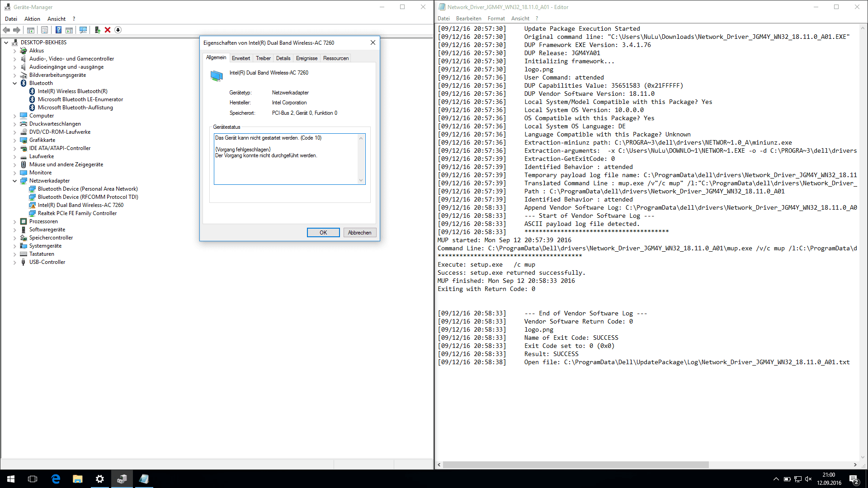The image size is (868, 488).
Task: Scan for hardware changes monitor icon
Action: point(83,30)
